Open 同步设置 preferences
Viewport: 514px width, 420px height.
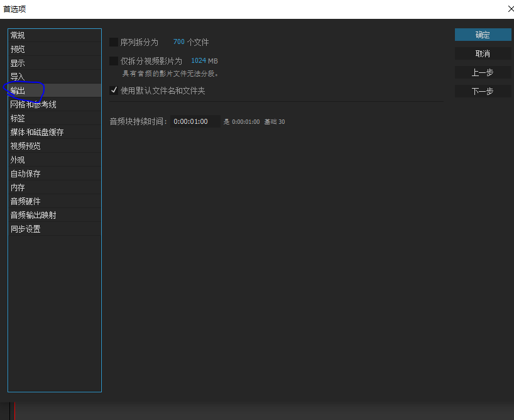point(55,229)
